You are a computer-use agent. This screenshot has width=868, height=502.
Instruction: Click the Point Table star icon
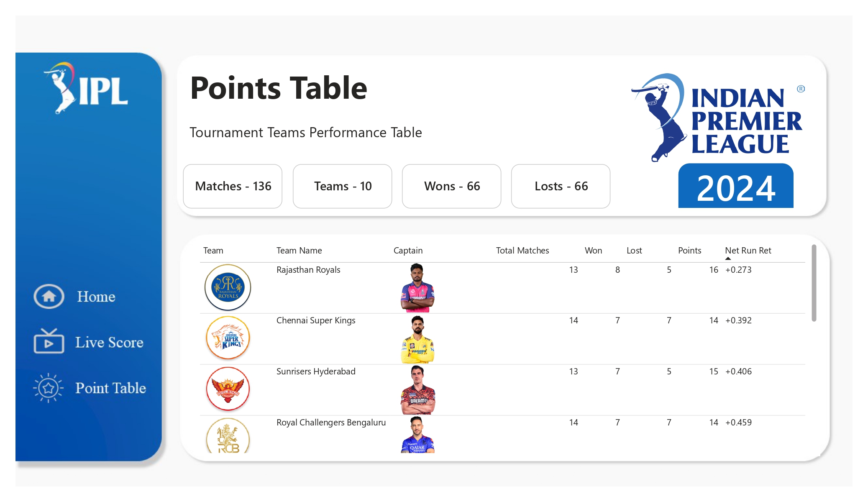click(x=49, y=388)
